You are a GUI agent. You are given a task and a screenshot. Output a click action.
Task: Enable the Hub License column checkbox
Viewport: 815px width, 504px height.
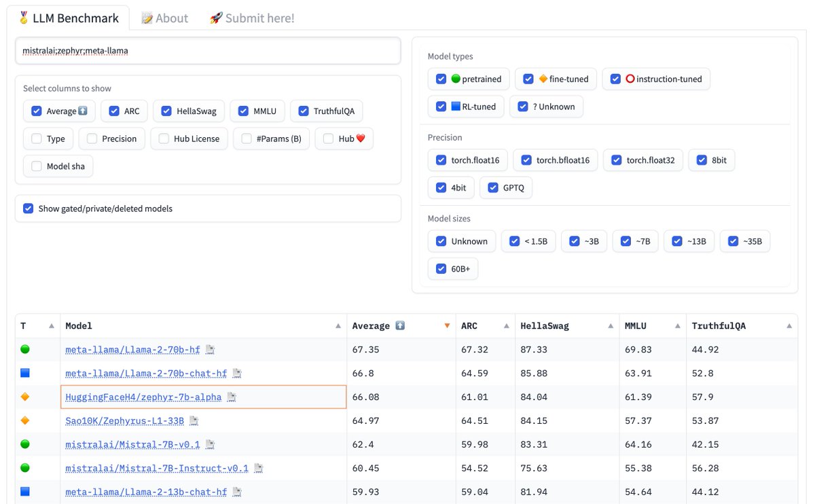click(x=164, y=139)
